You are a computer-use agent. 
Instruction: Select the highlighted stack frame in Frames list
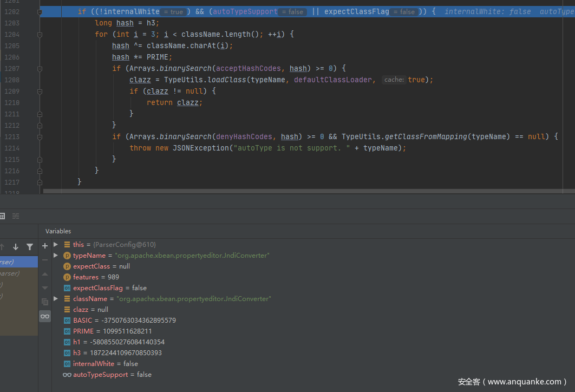pyautogui.click(x=16, y=262)
